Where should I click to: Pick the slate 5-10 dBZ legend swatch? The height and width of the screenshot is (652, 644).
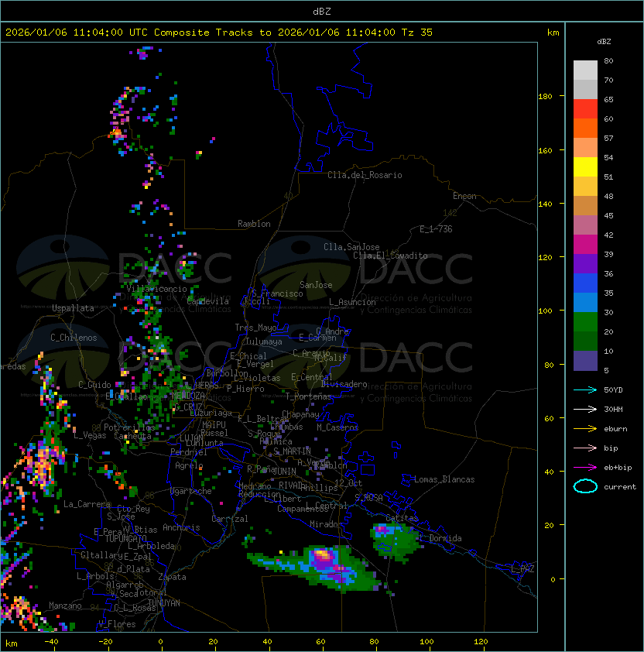click(585, 361)
